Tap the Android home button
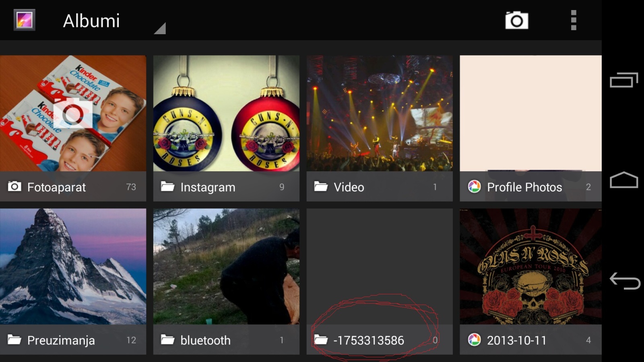This screenshot has height=362, width=644. point(624,180)
